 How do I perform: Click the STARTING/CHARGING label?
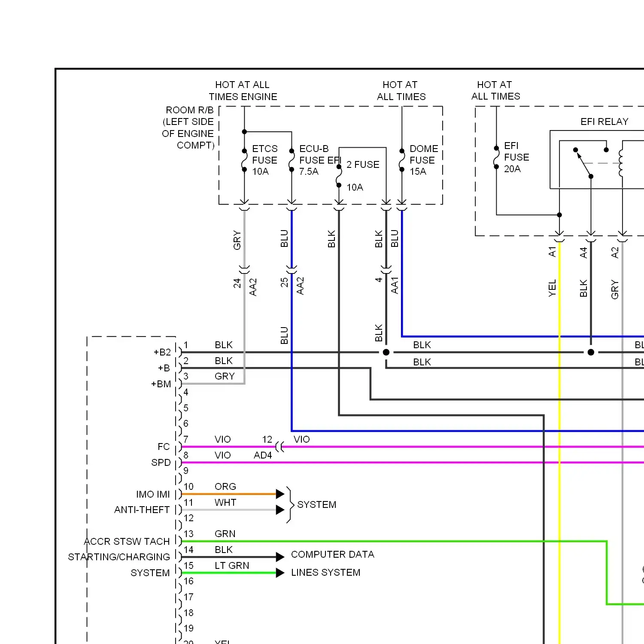(x=119, y=557)
